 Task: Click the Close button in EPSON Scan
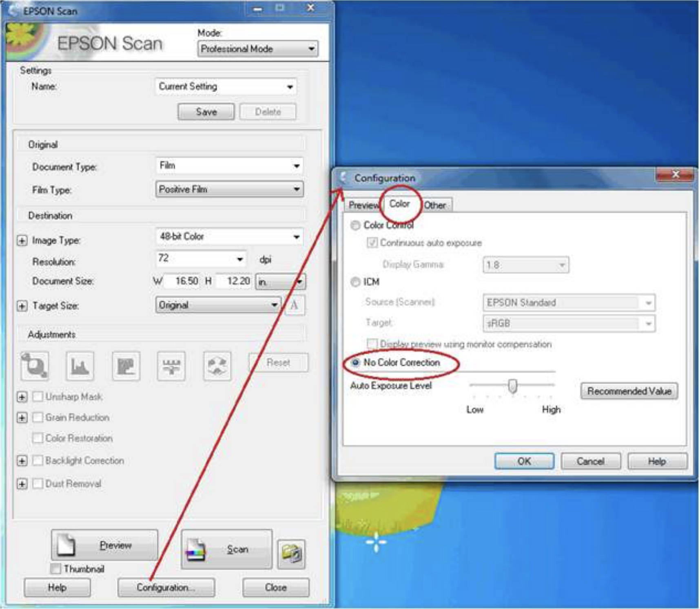[x=276, y=587]
